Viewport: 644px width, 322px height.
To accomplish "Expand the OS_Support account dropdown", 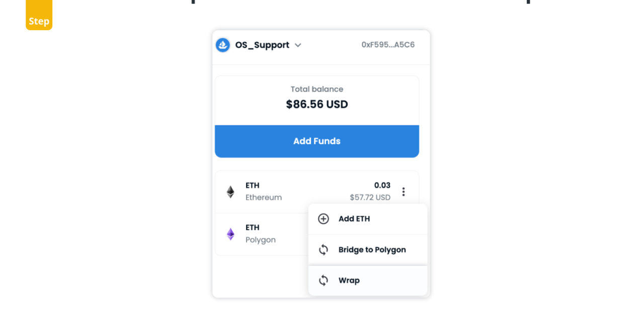I will (297, 45).
